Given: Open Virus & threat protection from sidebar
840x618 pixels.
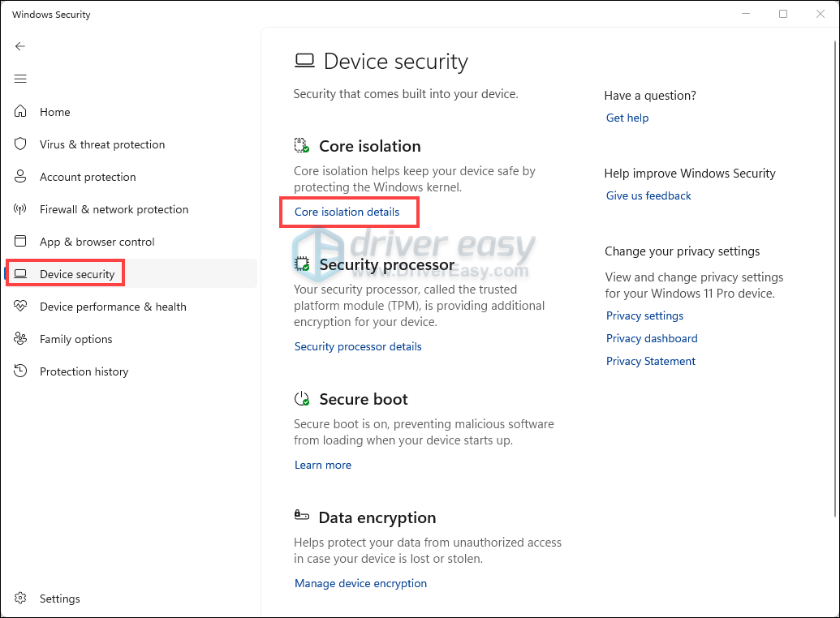Looking at the screenshot, I should 101,144.
